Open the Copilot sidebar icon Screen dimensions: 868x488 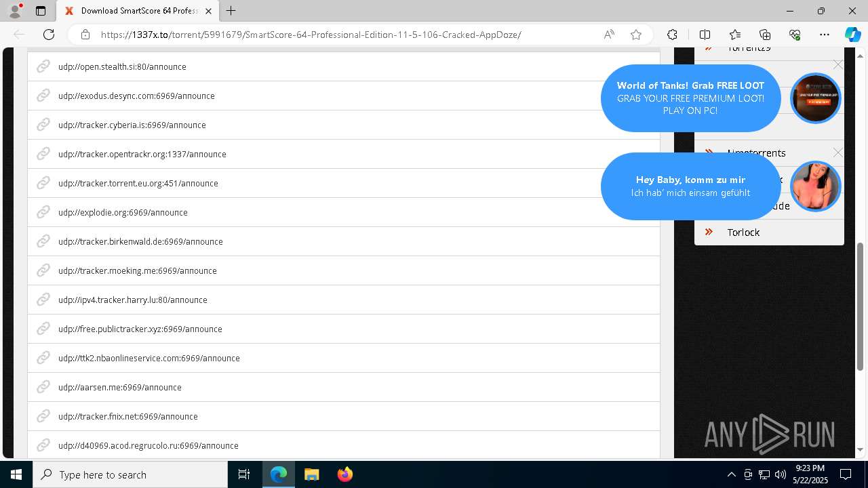click(852, 35)
